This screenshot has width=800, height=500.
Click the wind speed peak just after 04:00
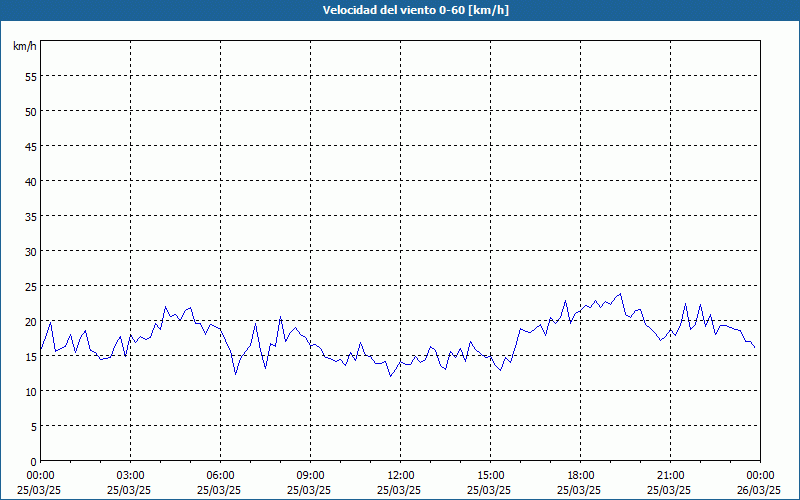point(165,307)
